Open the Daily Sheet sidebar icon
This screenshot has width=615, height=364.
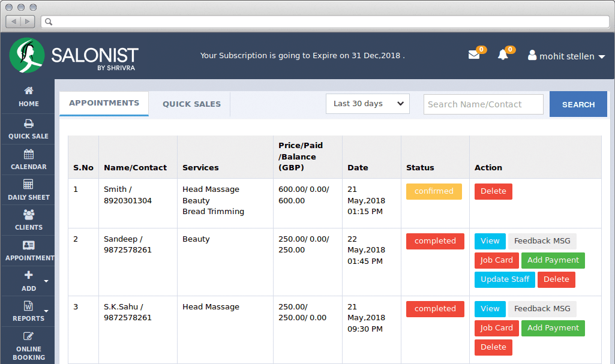pyautogui.click(x=29, y=184)
